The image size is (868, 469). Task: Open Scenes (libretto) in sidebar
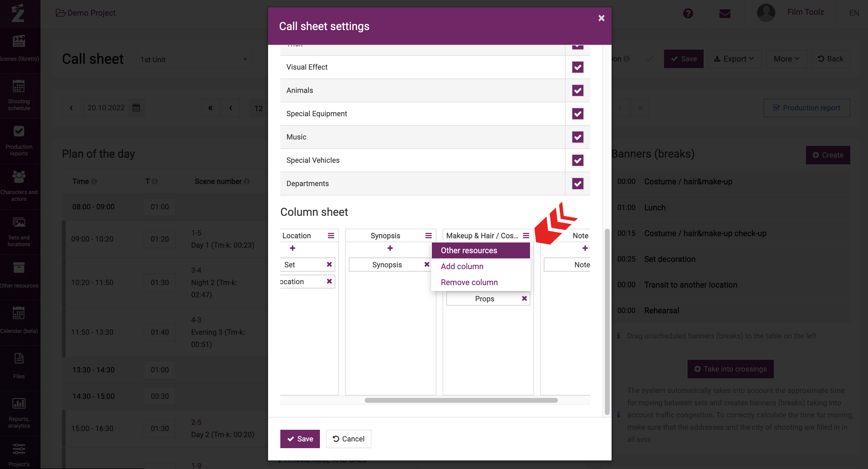click(x=19, y=49)
